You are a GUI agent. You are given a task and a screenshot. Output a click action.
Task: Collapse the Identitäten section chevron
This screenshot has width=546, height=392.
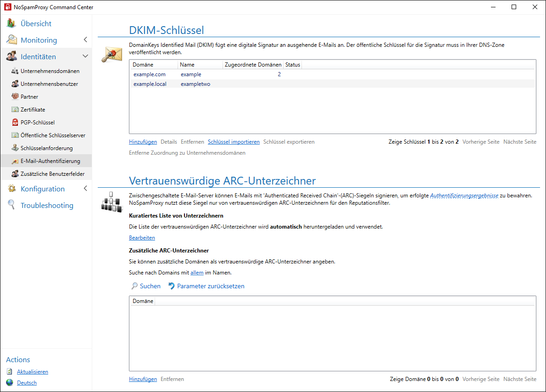[x=85, y=56]
